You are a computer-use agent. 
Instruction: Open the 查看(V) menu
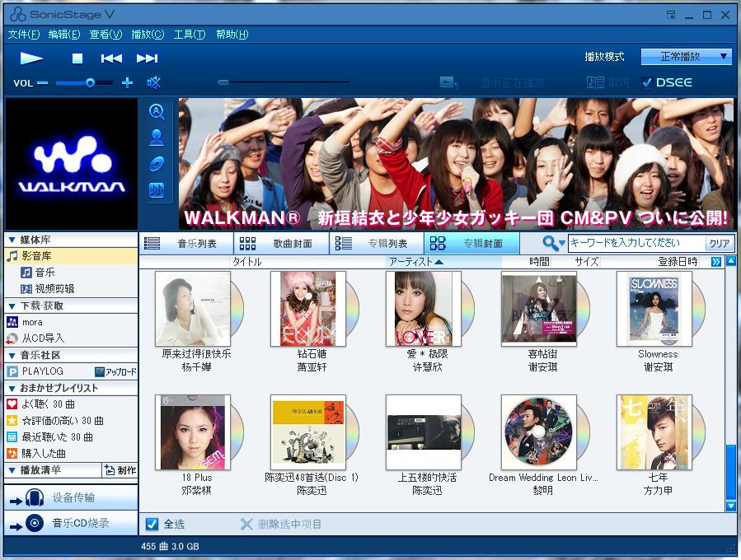(106, 35)
